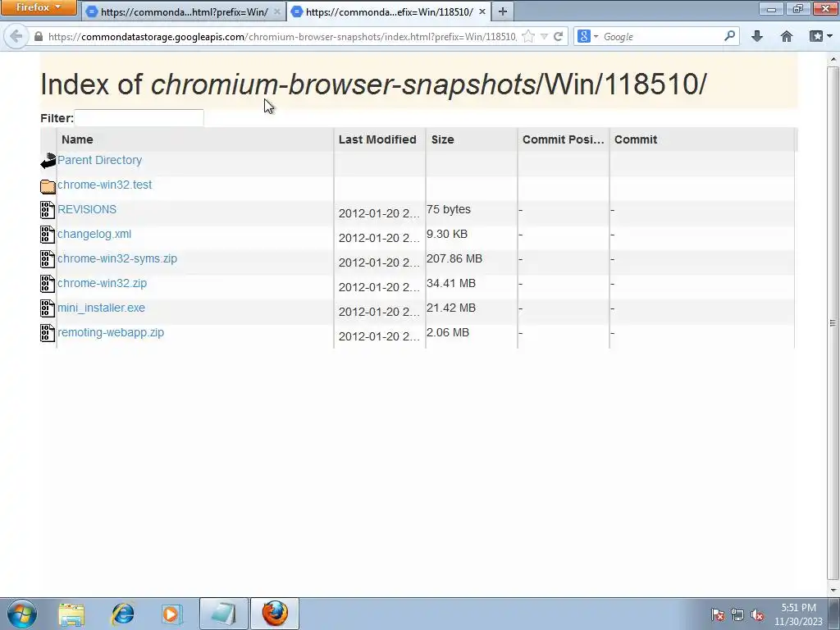Click the REVISIONS binary file icon

point(48,210)
